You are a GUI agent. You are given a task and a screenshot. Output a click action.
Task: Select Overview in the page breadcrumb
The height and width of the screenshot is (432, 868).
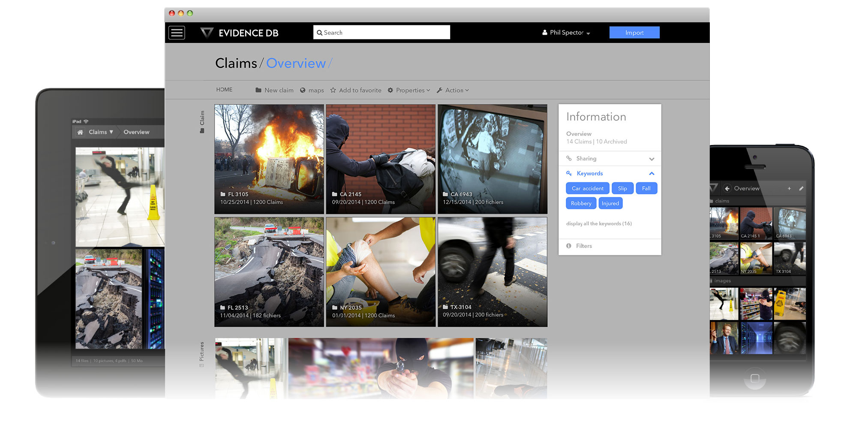pos(296,63)
